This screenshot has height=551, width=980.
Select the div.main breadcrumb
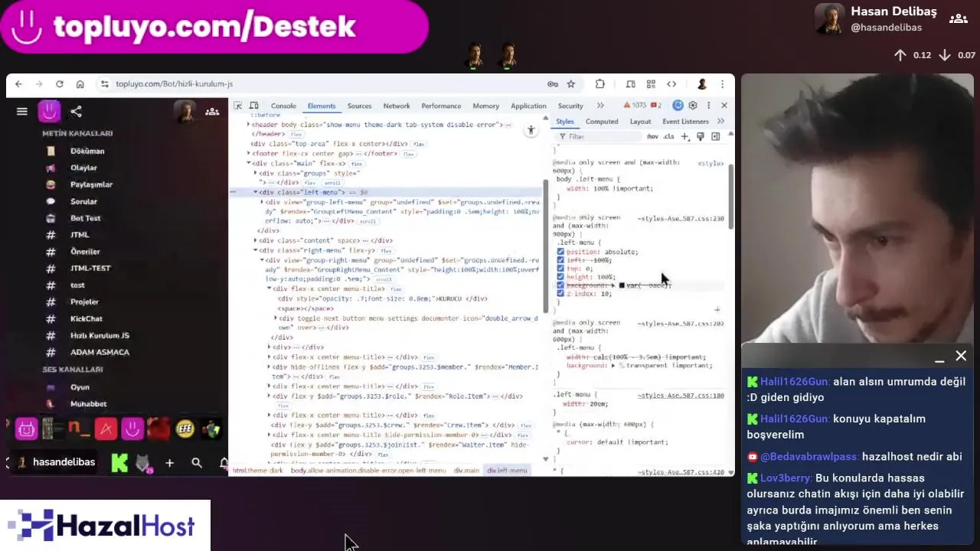click(x=466, y=471)
